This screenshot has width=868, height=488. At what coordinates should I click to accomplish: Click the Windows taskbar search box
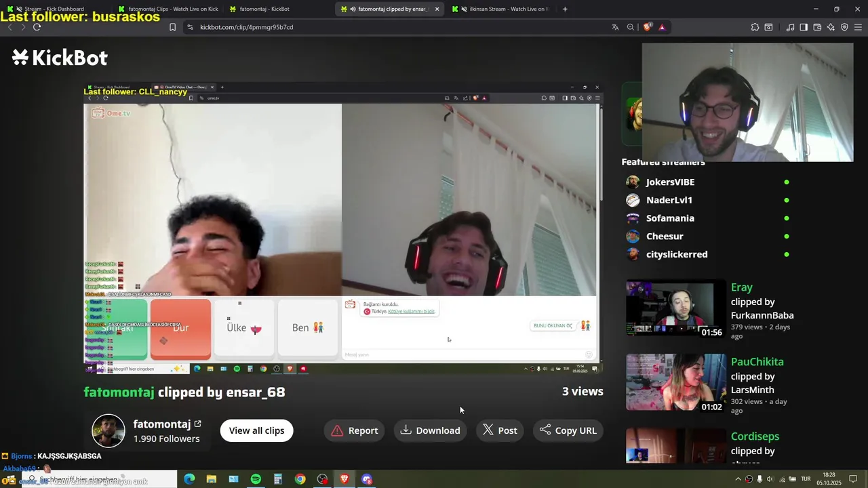(x=98, y=479)
